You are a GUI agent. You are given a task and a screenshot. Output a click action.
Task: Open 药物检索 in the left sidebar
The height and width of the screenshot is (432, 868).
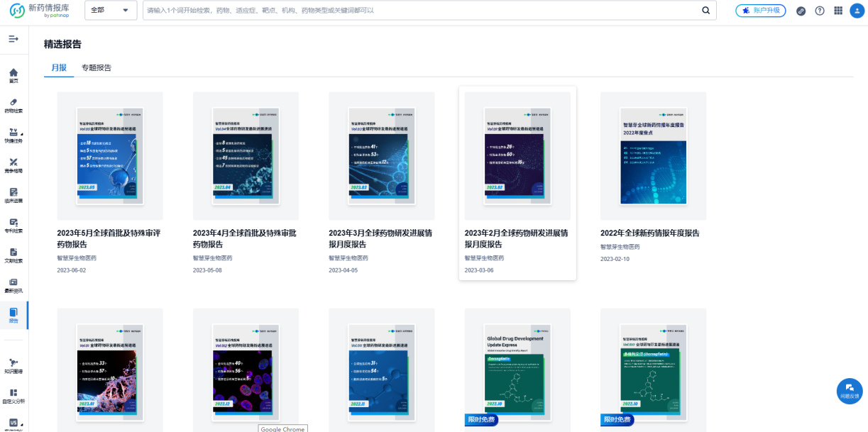click(13, 106)
